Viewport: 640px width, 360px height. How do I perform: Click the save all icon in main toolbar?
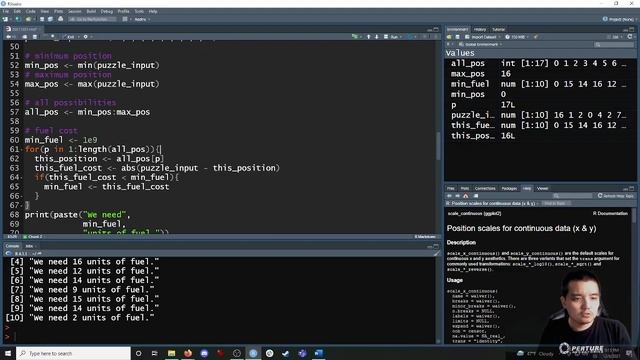(x=50, y=19)
